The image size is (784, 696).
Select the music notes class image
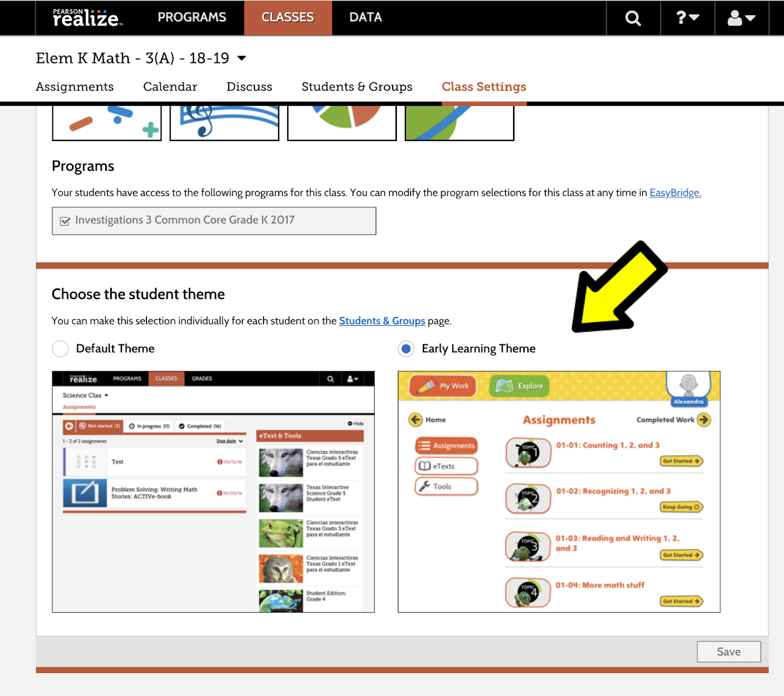[x=224, y=123]
